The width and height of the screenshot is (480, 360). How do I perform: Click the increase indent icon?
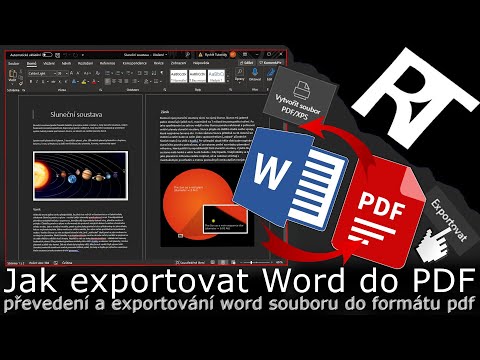pyautogui.click(x=146, y=73)
